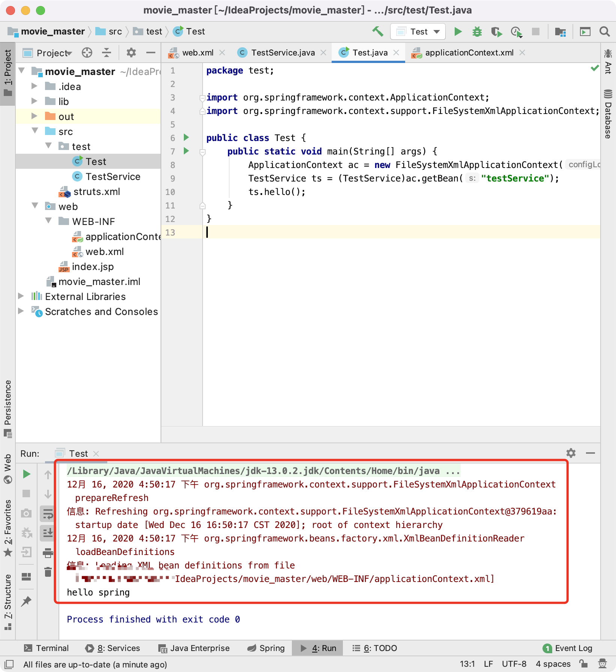Toggle read-only lock in status bar

click(x=583, y=664)
